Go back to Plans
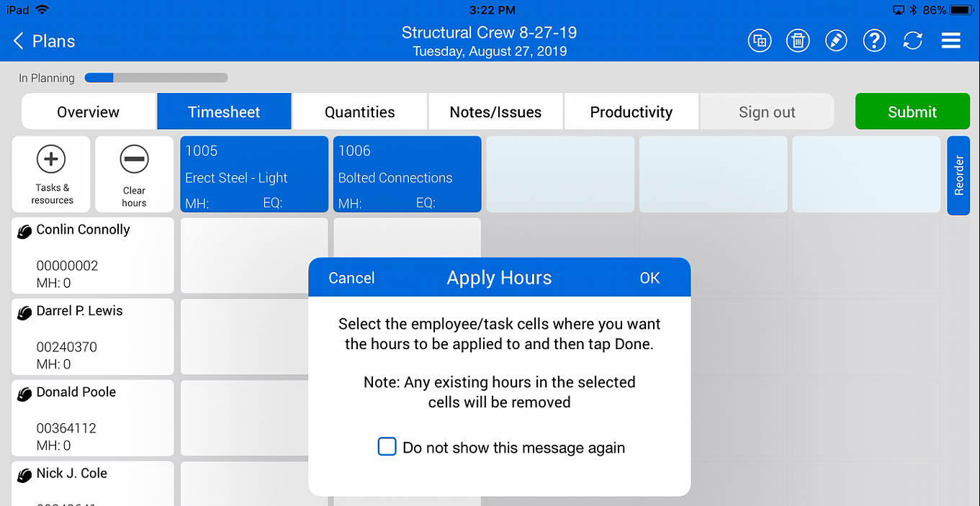 (45, 41)
